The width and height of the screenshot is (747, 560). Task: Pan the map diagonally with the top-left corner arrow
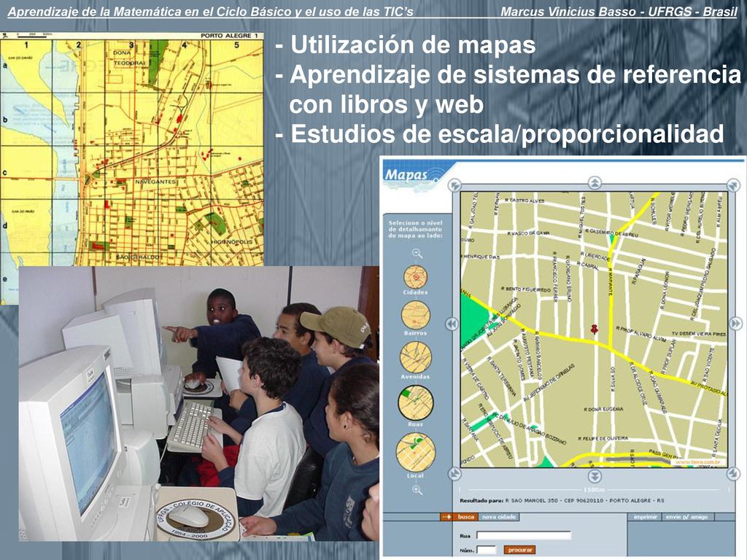tap(454, 184)
